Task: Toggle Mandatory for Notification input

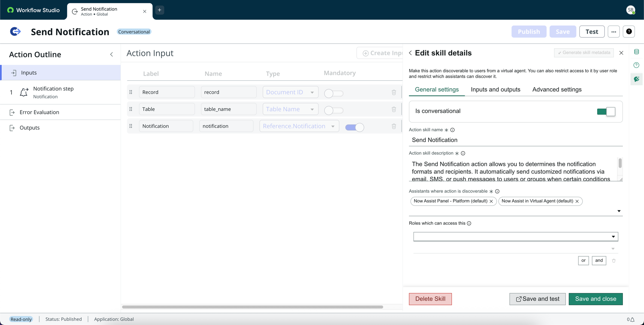Action: 355,127
